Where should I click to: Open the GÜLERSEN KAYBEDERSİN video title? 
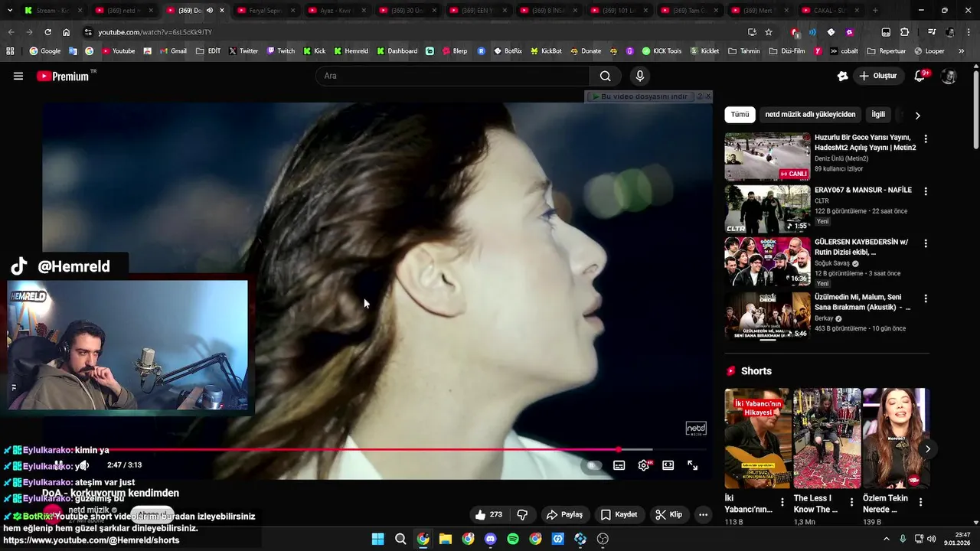pyautogui.click(x=861, y=246)
